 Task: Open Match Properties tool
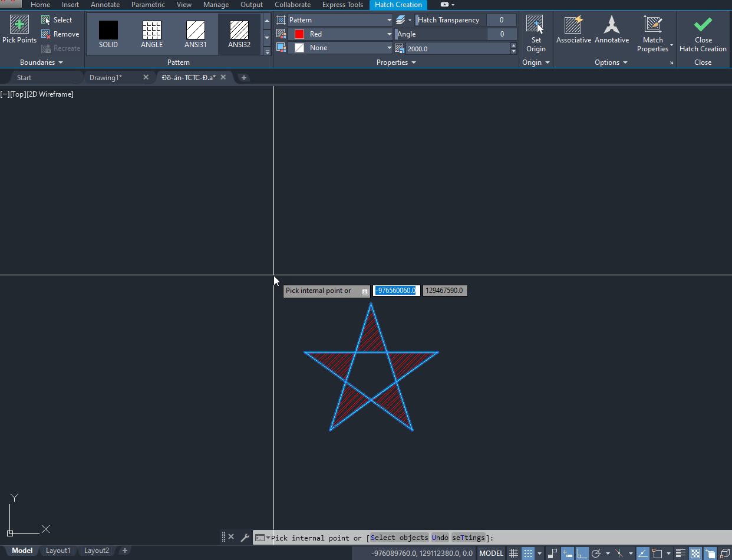652,34
